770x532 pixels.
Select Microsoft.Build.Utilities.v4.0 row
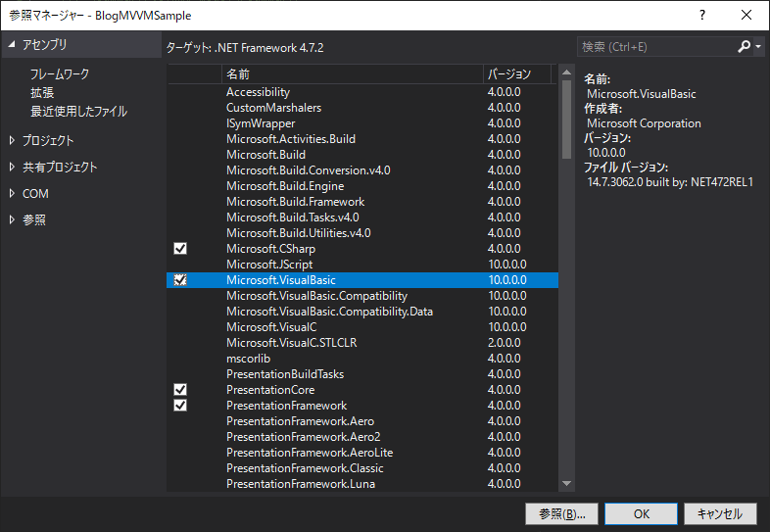click(x=362, y=233)
